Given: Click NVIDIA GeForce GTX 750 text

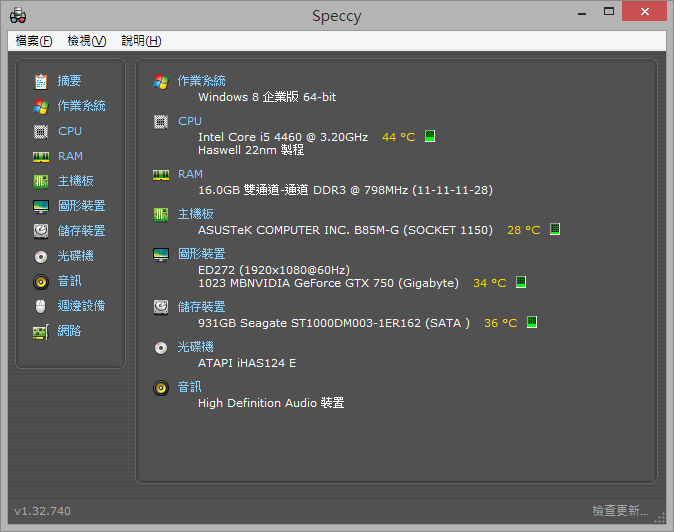Looking at the screenshot, I should [x=328, y=283].
